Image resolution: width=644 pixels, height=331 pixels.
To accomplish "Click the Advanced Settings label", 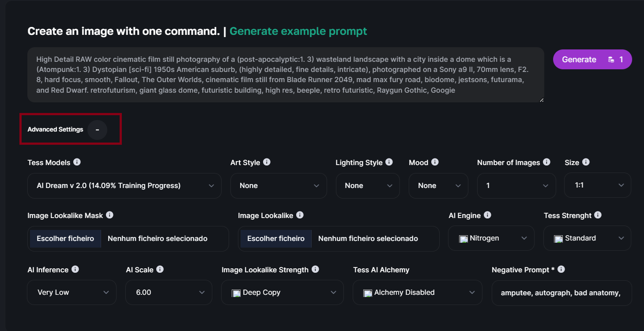I will click(x=55, y=130).
